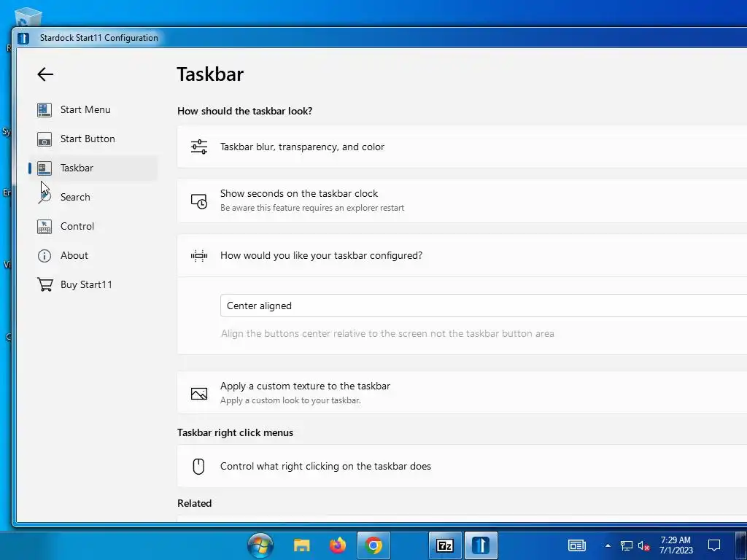Open 7-Zip from the taskbar
The height and width of the screenshot is (560, 747).
[x=445, y=545]
